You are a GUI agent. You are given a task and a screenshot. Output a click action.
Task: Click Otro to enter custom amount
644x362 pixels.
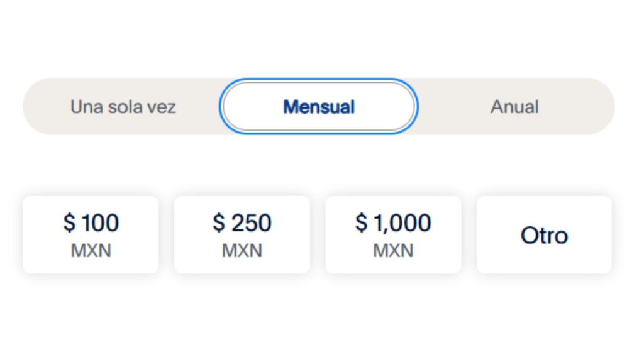point(544,235)
